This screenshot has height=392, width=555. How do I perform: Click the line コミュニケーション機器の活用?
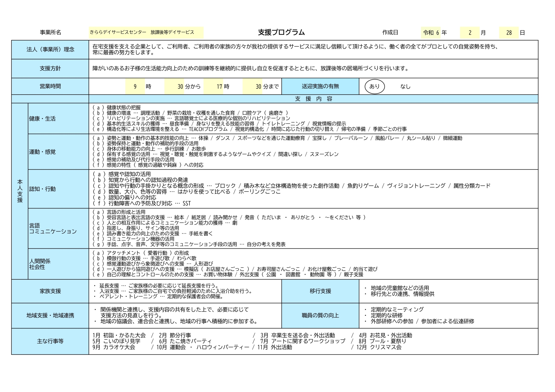[x=133, y=239]
